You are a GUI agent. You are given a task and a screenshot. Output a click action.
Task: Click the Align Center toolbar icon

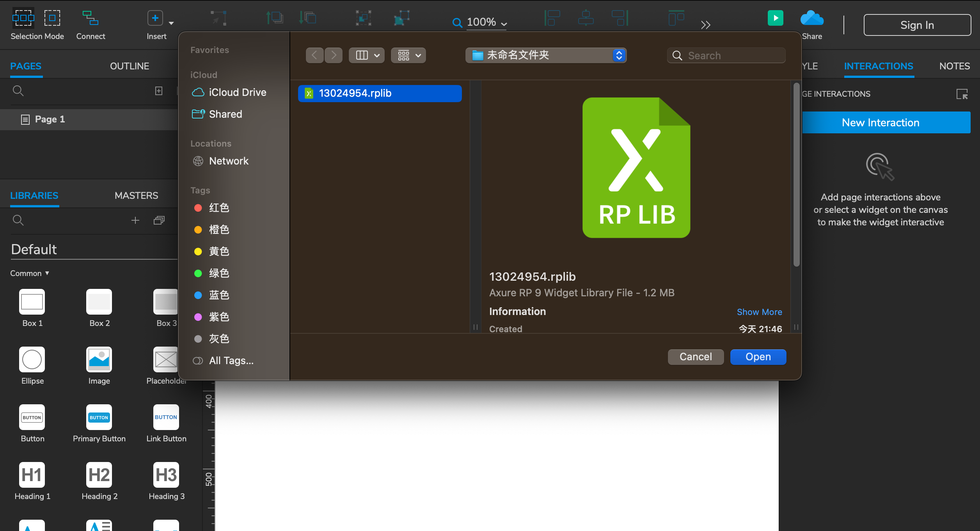point(586,18)
